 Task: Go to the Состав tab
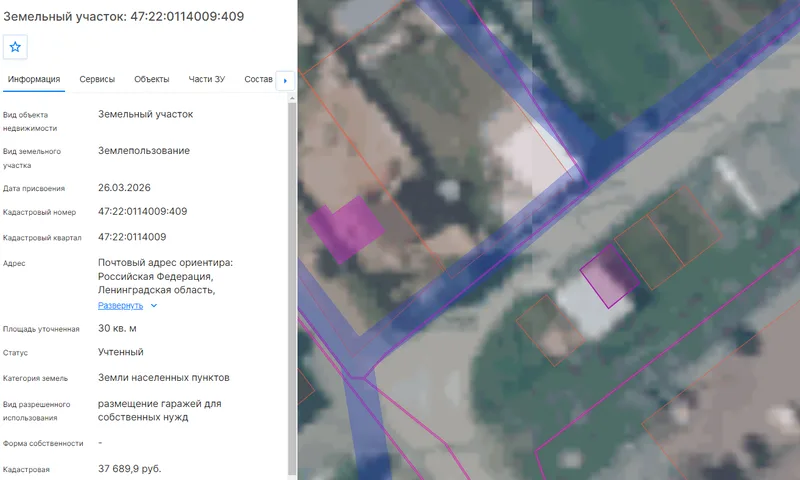pyautogui.click(x=258, y=79)
